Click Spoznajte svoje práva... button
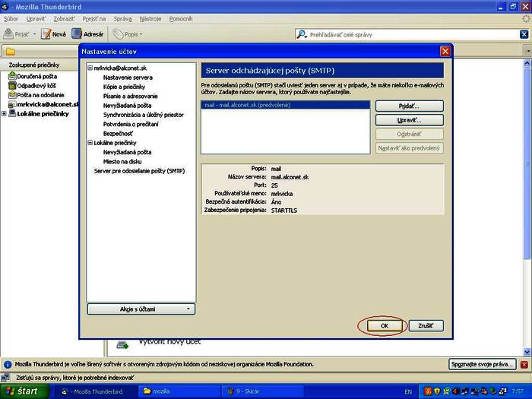This screenshot has height=399, width=532. (482, 364)
